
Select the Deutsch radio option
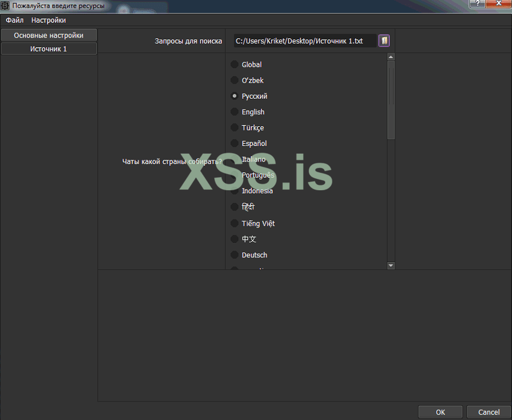(235, 254)
